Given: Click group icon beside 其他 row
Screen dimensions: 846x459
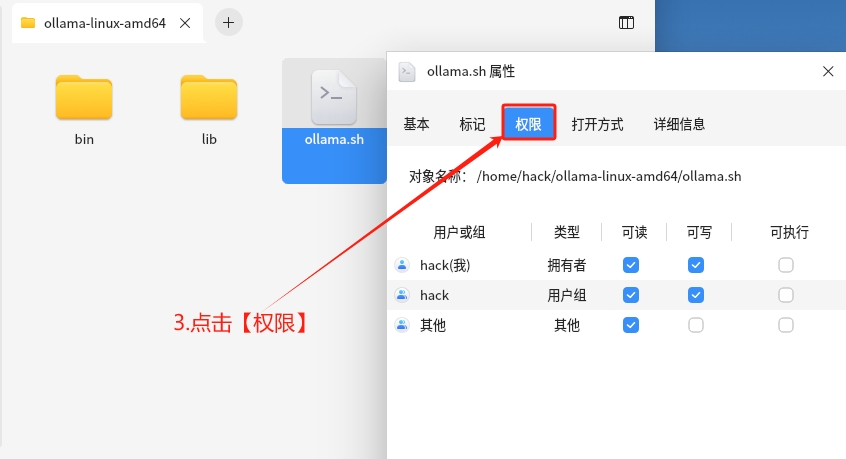Looking at the screenshot, I should (x=402, y=325).
